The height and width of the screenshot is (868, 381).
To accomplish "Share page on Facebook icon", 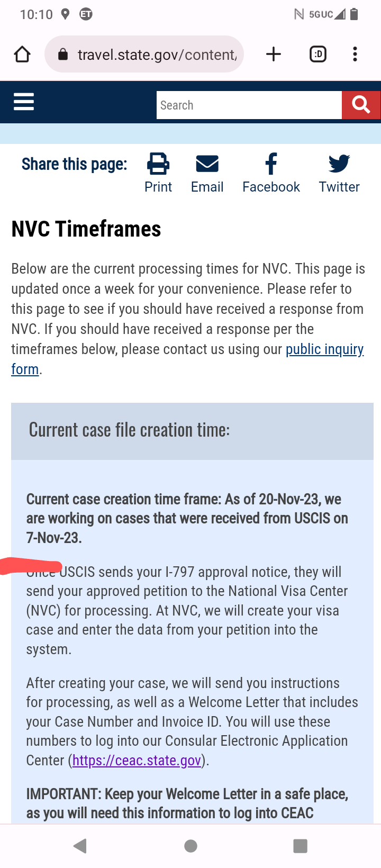I will point(271,164).
